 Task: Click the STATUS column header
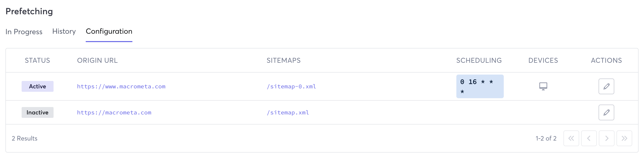[37, 60]
